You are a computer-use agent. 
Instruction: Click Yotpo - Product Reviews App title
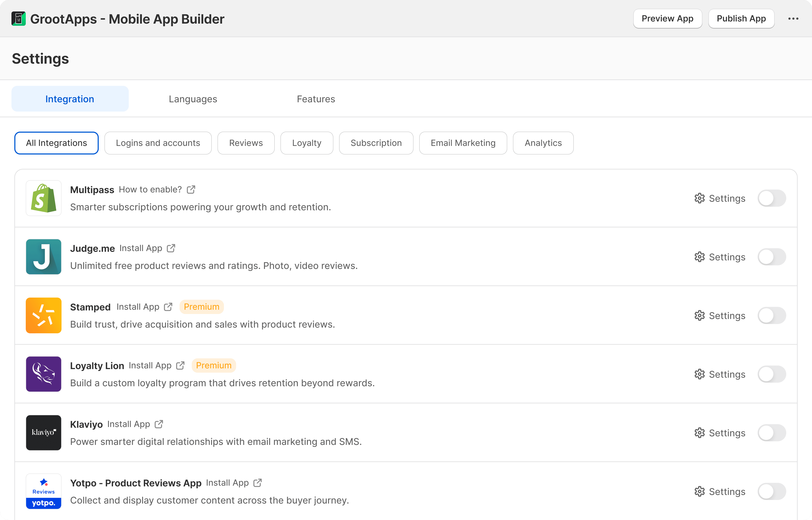[136, 483]
